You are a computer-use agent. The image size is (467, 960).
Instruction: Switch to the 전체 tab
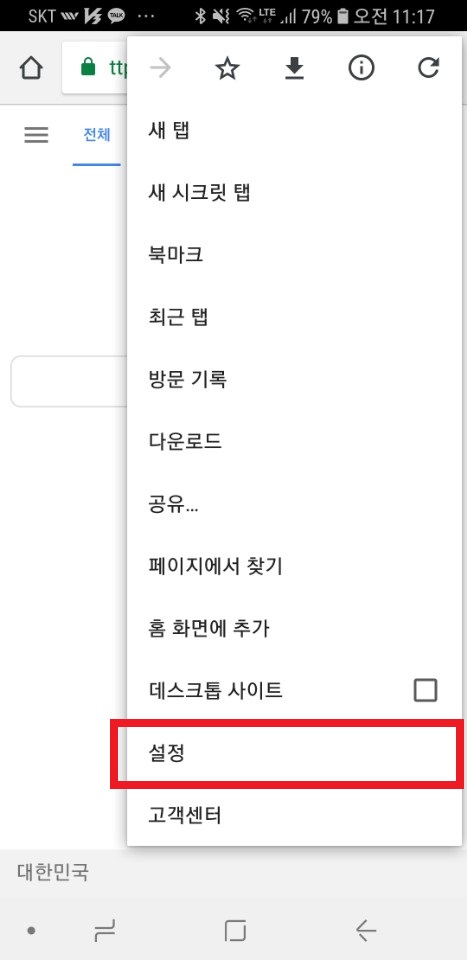click(x=97, y=135)
